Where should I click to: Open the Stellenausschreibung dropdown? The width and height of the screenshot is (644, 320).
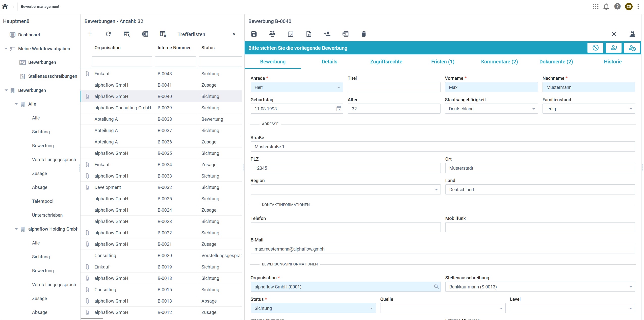pyautogui.click(x=630, y=287)
